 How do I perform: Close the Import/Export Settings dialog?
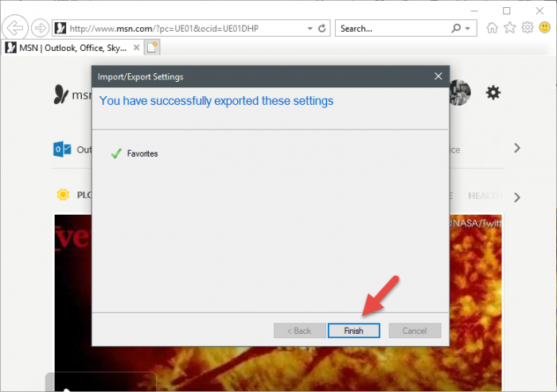(438, 76)
